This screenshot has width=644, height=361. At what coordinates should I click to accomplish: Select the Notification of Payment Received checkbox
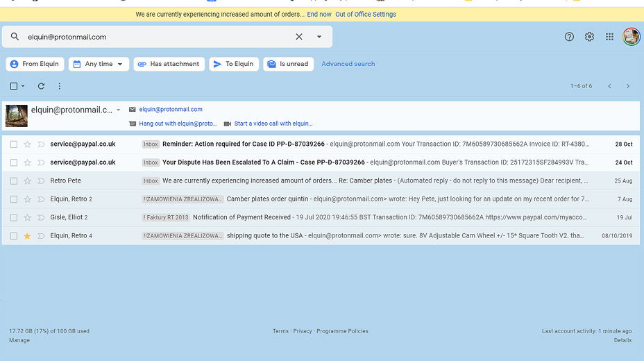pyautogui.click(x=14, y=218)
